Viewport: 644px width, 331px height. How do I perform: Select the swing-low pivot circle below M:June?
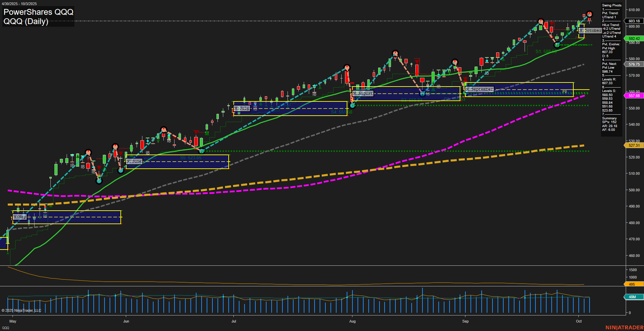coord(121,170)
